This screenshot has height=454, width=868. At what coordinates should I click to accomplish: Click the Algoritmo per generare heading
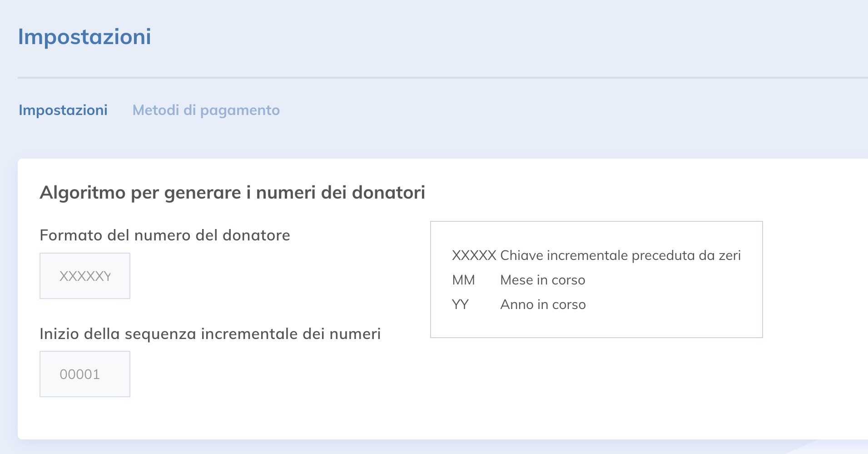[x=233, y=193]
